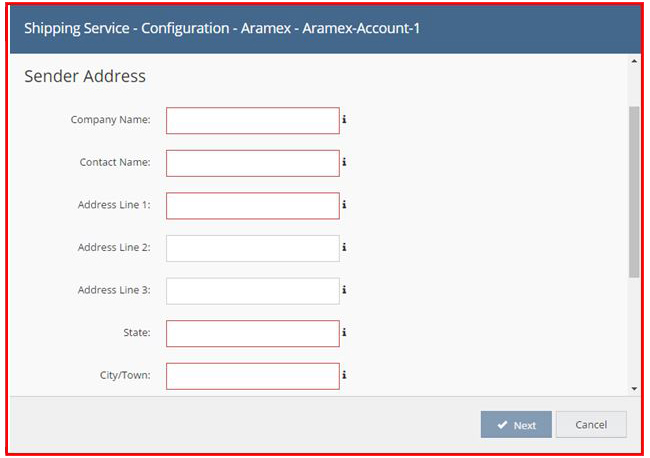Select the Address Line 2 text box
Screen dimensions: 650x458
click(253, 248)
